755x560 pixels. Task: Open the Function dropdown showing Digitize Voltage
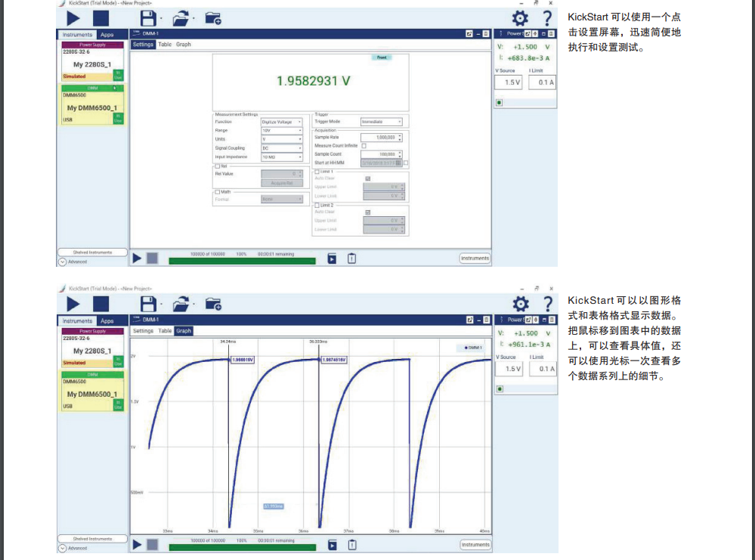click(282, 122)
